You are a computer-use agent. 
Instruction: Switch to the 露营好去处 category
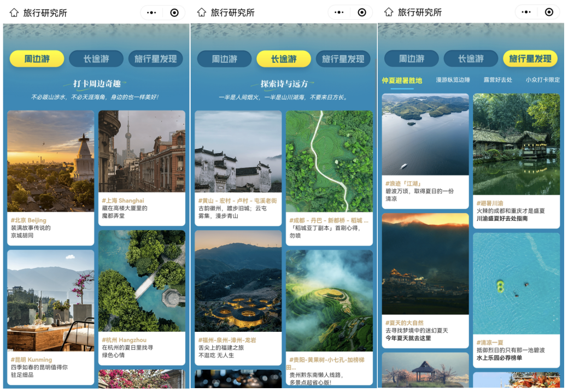click(x=497, y=80)
